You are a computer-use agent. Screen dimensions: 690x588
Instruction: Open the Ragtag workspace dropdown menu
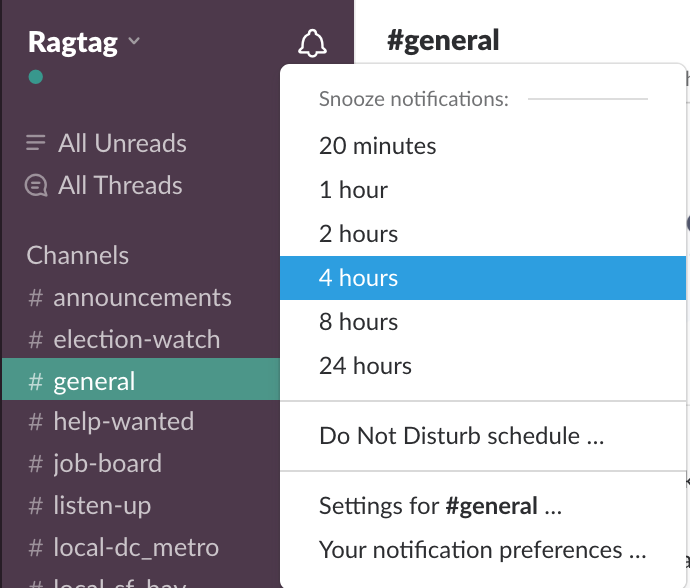84,42
